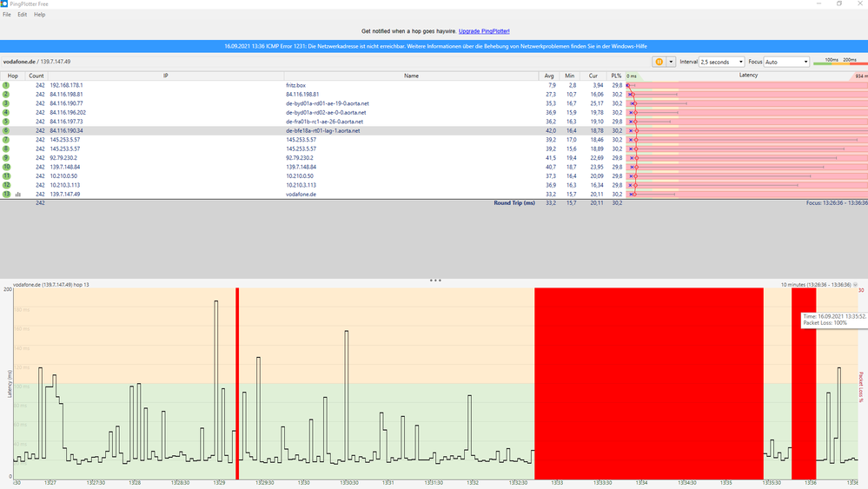Click the 100ms 200ms latency color scale
Screen dimensions: 868x489
[x=840, y=62]
